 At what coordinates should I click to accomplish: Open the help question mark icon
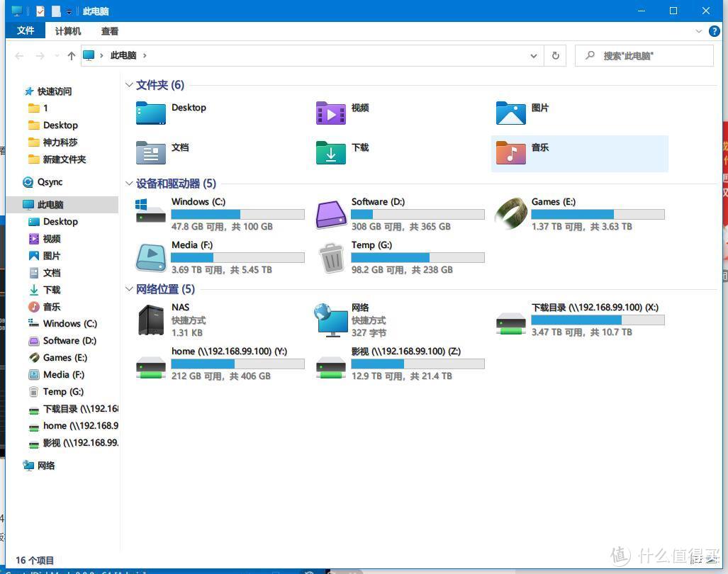pos(714,31)
